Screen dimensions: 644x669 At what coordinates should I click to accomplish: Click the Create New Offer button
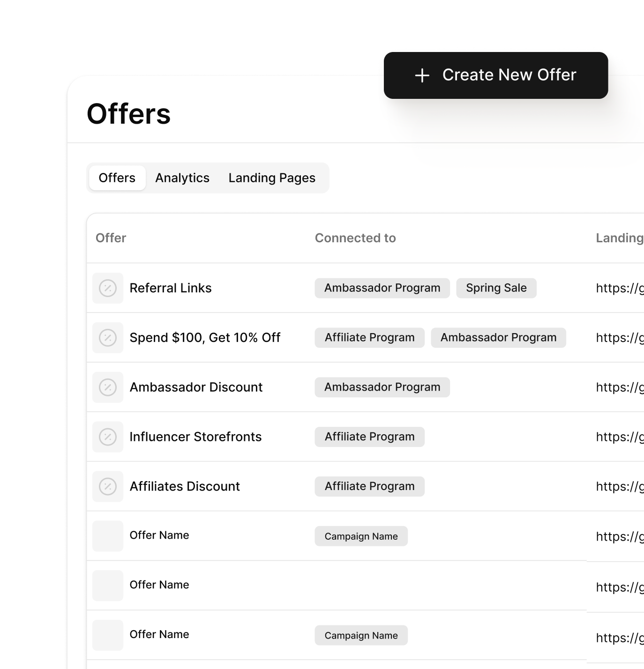coord(496,75)
